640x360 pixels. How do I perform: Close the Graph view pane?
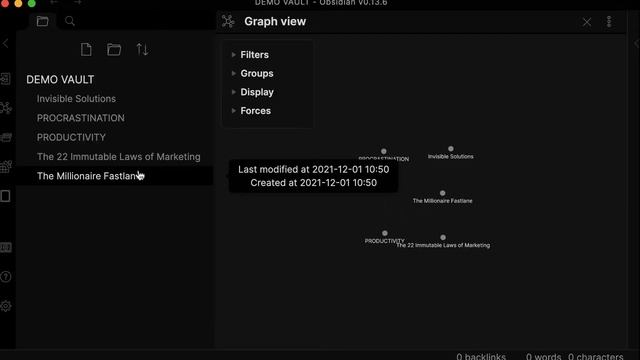click(x=587, y=22)
